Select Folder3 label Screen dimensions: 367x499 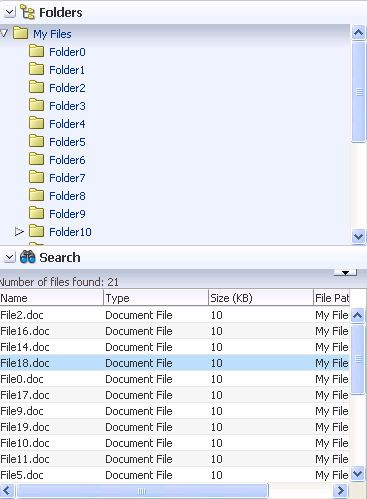point(67,106)
